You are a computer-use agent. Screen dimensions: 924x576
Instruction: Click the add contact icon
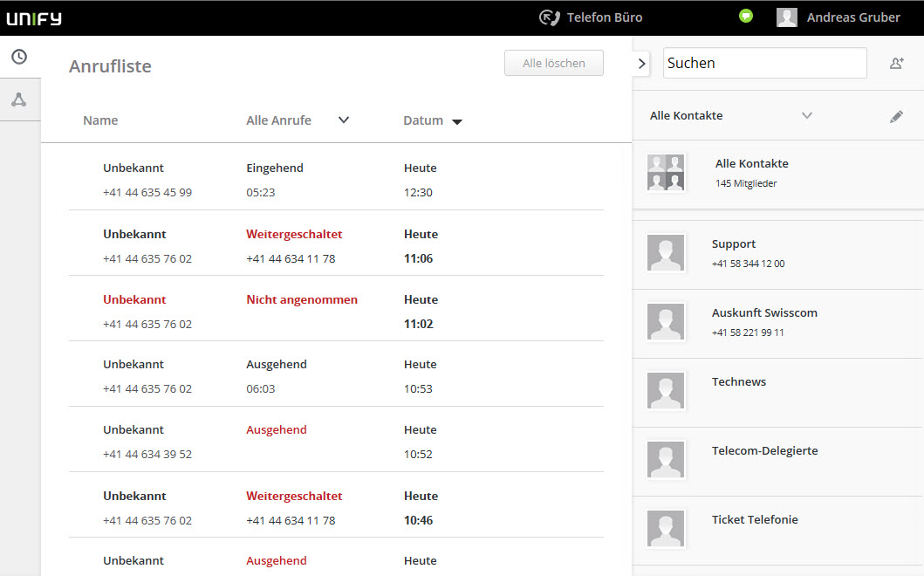pos(896,63)
